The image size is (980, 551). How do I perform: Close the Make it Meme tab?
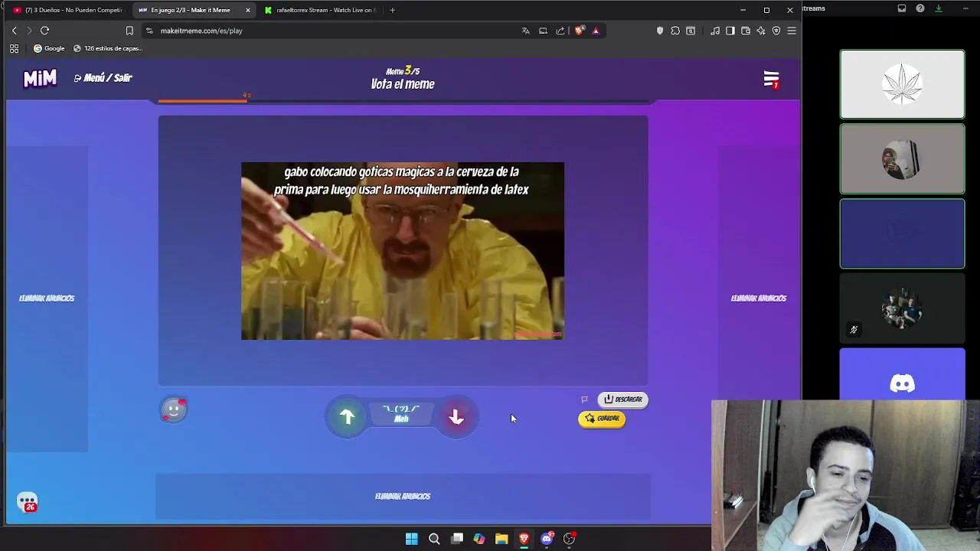[x=248, y=10]
